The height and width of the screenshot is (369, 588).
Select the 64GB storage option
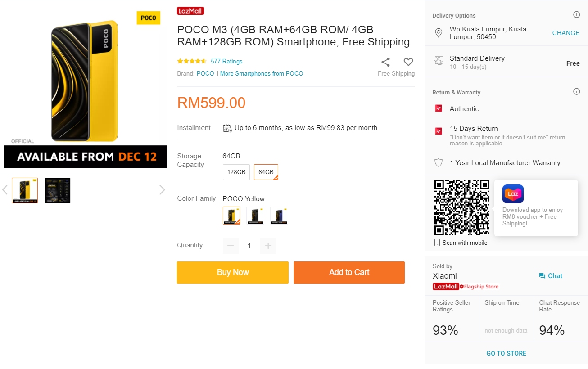pos(266,172)
